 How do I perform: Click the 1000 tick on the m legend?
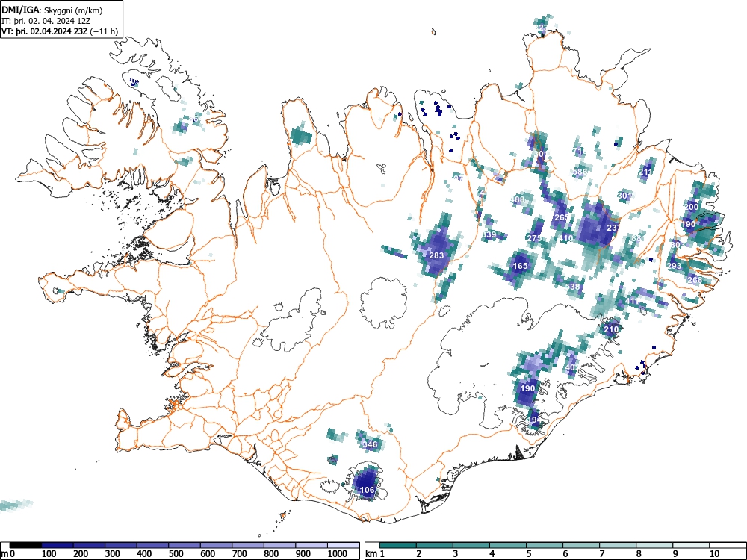(338, 554)
